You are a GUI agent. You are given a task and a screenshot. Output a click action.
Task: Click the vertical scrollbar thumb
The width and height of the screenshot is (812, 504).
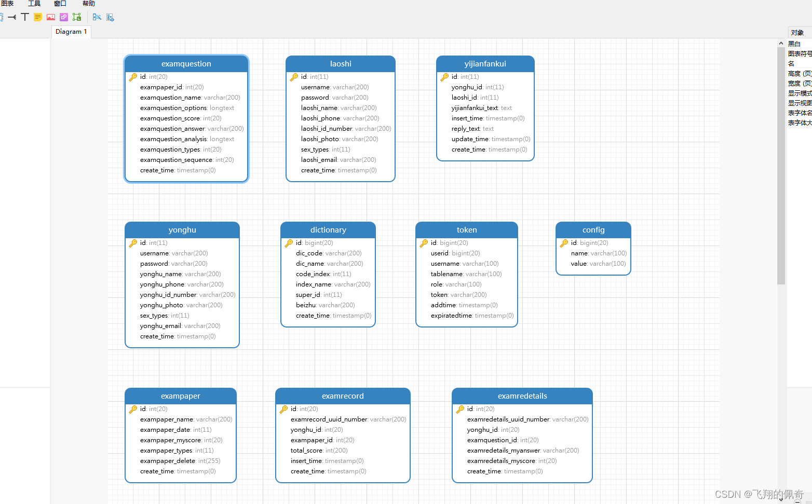tap(781, 166)
